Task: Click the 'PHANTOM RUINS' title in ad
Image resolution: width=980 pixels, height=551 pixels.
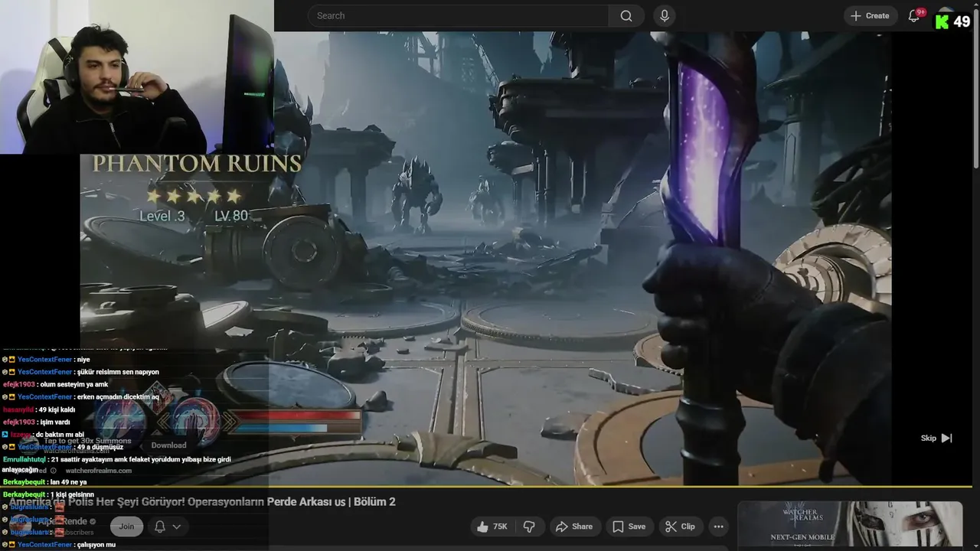Action: (197, 164)
